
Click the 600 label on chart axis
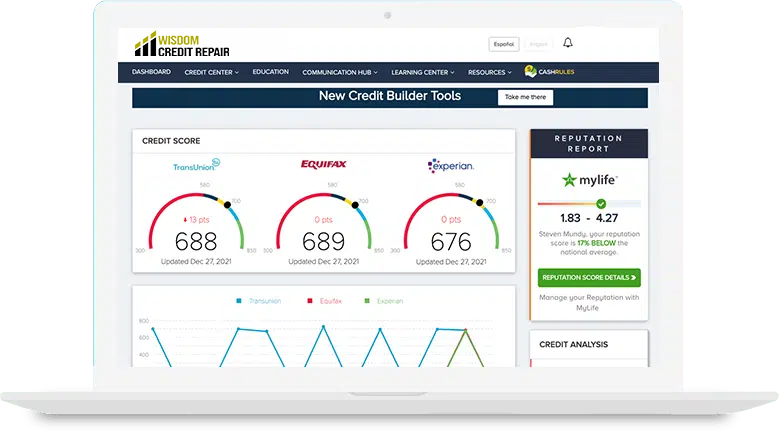(144, 338)
